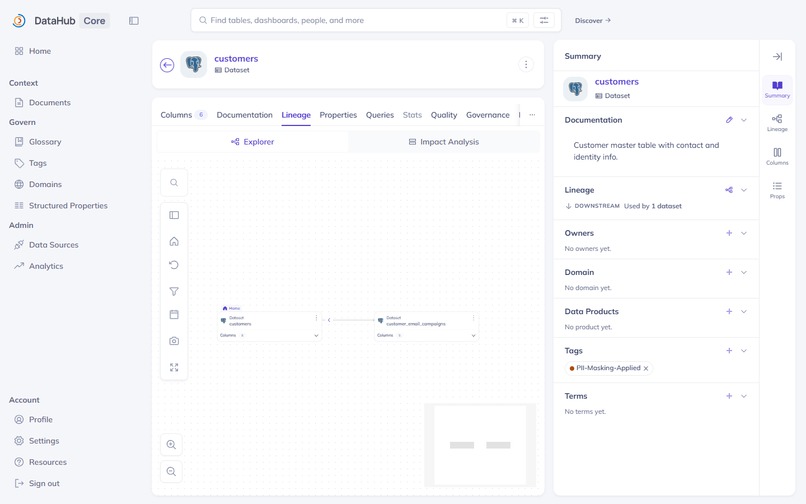Collapse the Tags section chevron
Viewport: 806px width, 504px height.
(744, 350)
